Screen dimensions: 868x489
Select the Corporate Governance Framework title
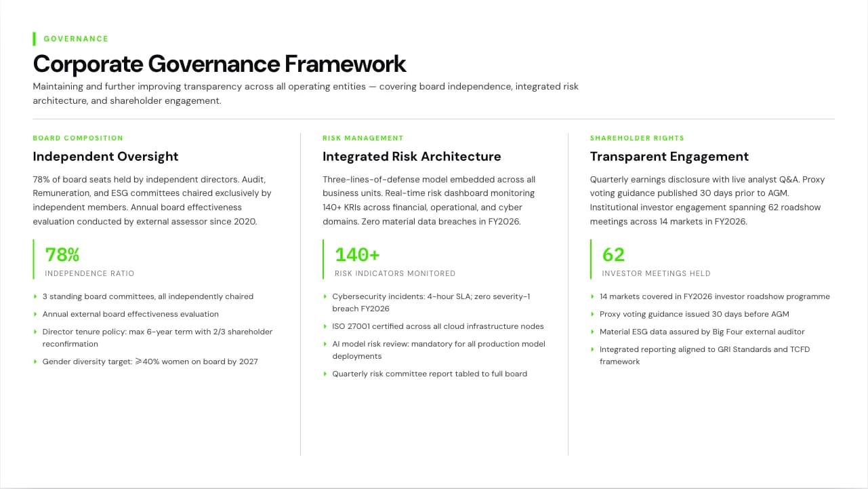[220, 64]
